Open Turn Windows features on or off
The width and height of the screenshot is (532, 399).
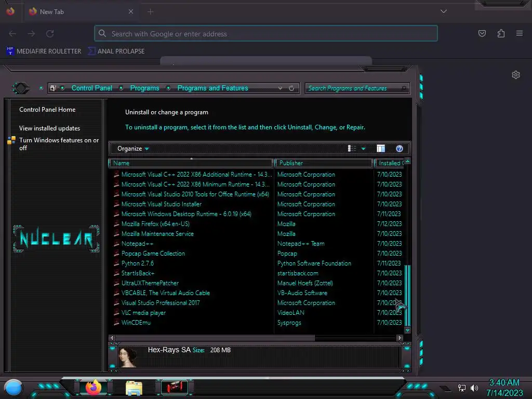(x=59, y=144)
